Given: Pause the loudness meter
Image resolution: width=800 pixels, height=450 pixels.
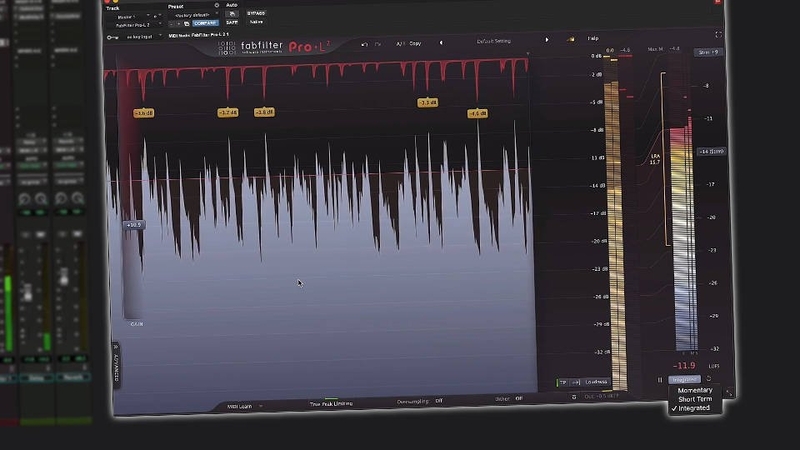Looking at the screenshot, I should pyautogui.click(x=660, y=380).
